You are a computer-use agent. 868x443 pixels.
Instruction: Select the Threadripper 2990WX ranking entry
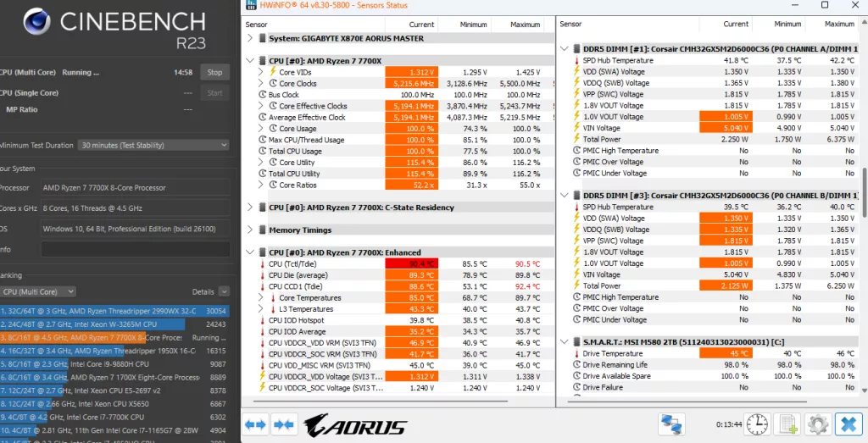coord(114,311)
